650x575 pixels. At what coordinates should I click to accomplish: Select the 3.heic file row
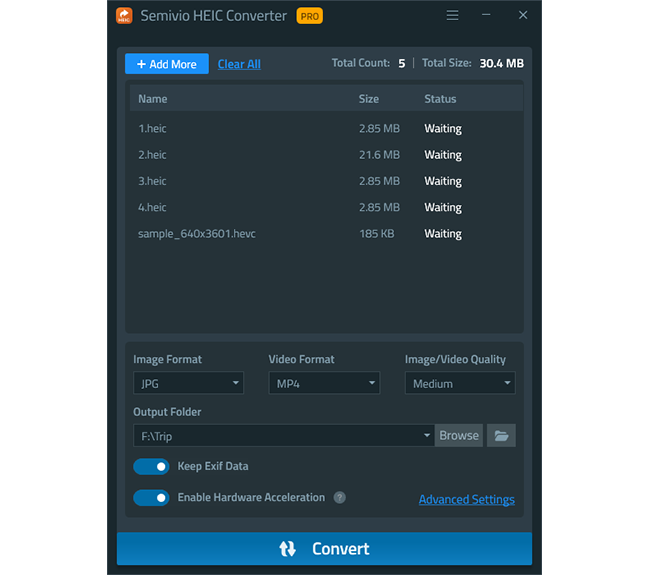pyautogui.click(x=326, y=181)
